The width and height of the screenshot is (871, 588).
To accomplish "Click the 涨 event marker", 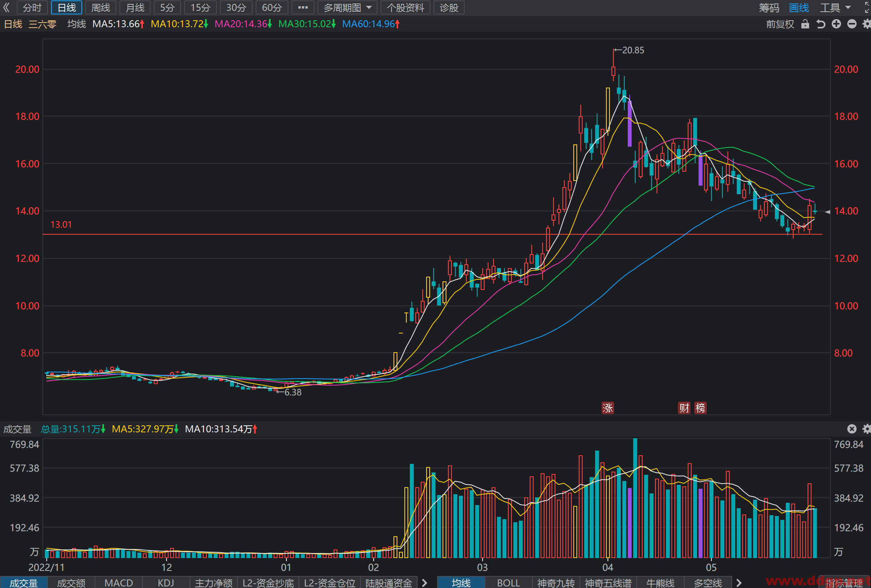I will (608, 408).
